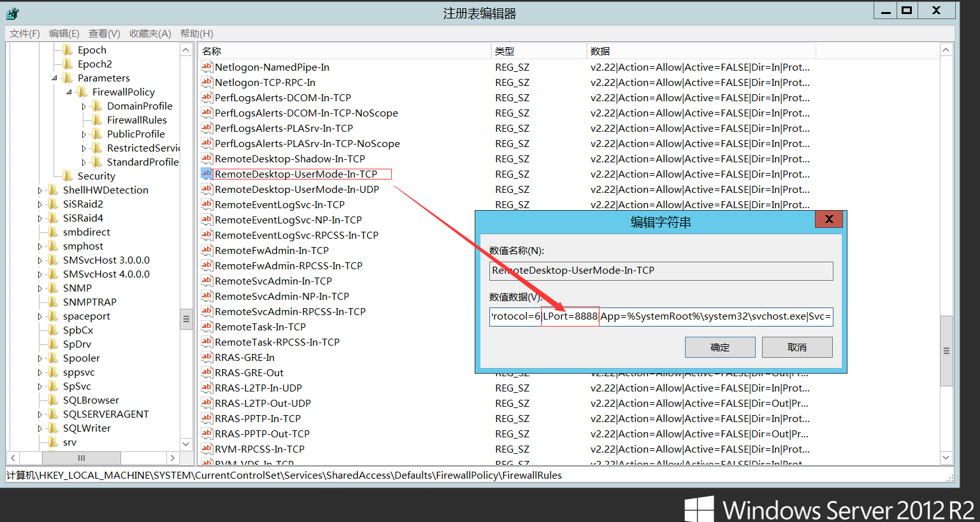Select the spaceport tree key

click(87, 316)
